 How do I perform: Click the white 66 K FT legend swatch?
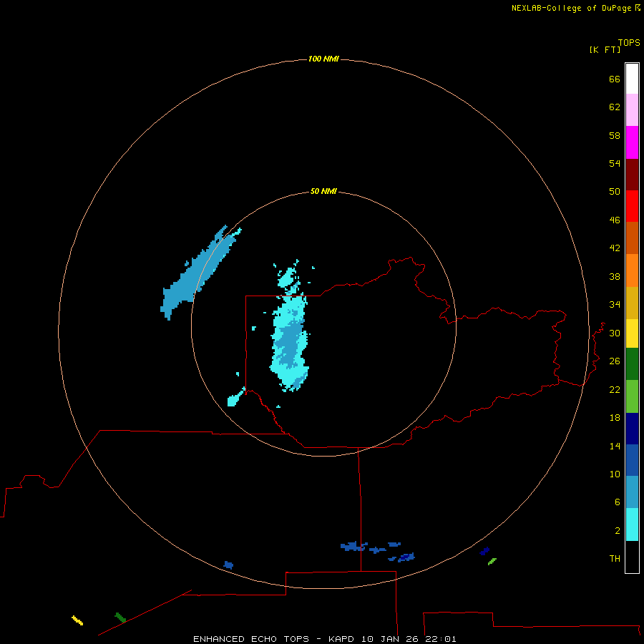point(632,79)
